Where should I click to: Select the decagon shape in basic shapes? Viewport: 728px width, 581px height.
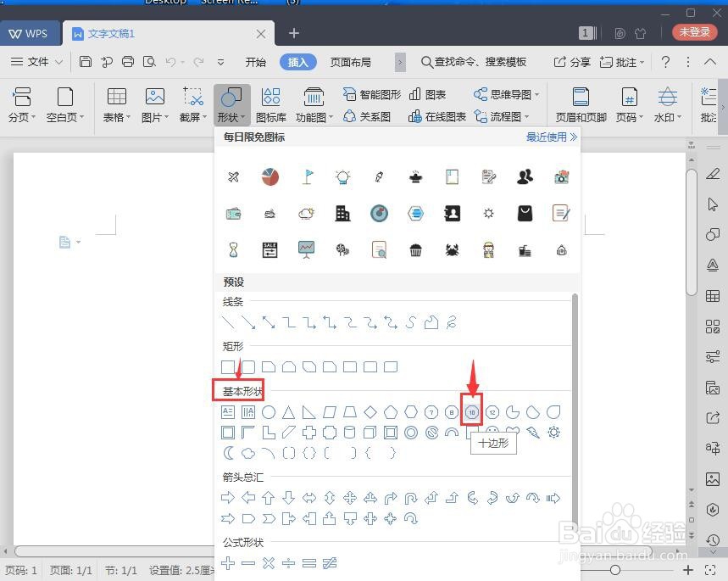click(x=472, y=412)
